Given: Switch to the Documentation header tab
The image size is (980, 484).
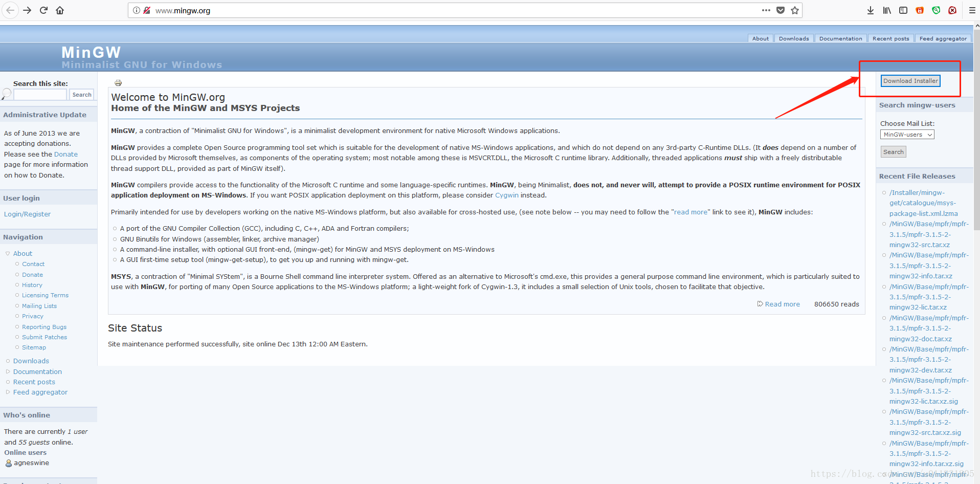Looking at the screenshot, I should click(840, 38).
